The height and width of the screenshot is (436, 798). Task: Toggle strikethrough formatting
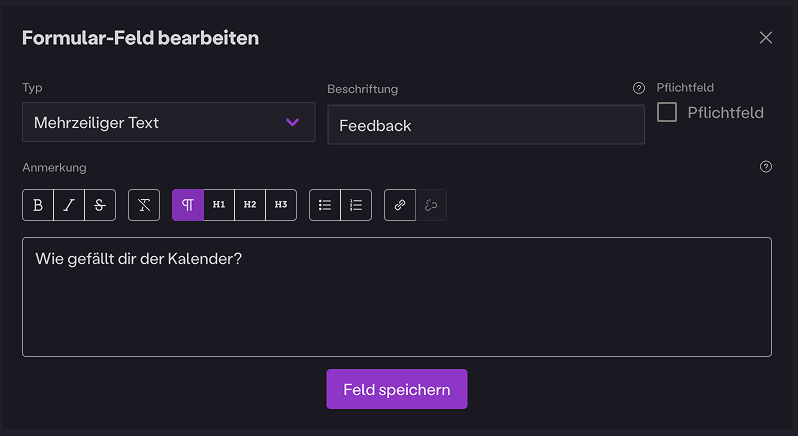100,205
